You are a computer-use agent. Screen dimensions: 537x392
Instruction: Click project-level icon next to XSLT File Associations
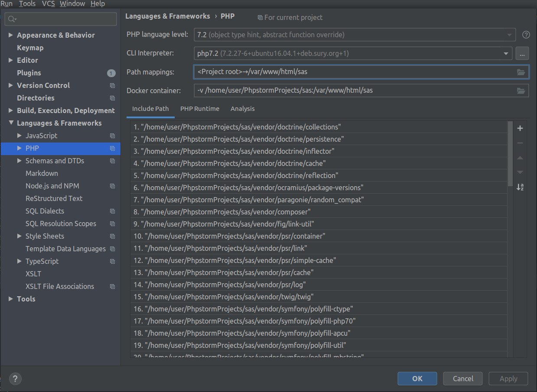click(112, 286)
